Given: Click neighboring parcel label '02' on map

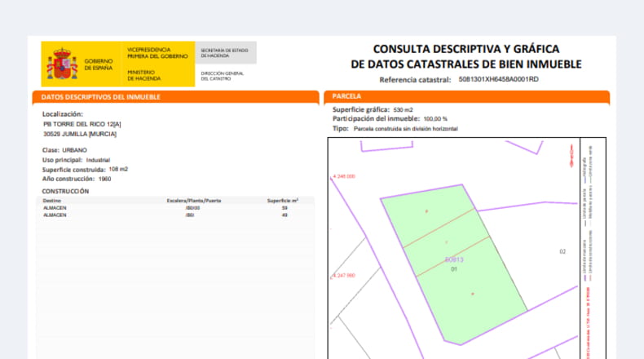Looking at the screenshot, I should click(562, 251).
